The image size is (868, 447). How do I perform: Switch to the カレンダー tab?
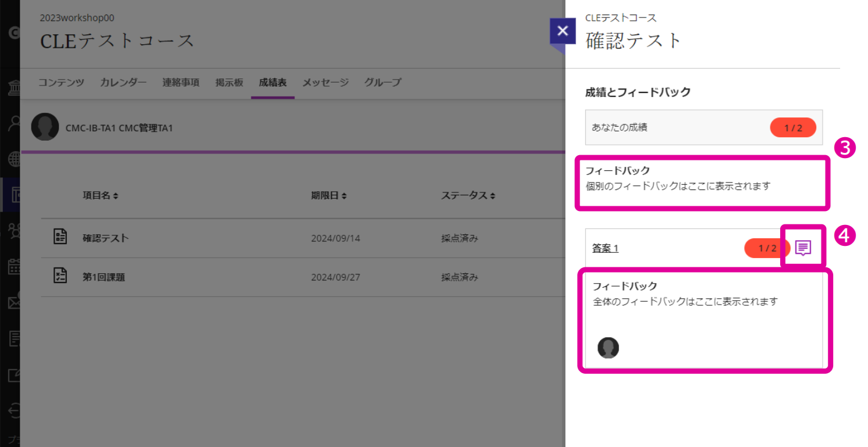tap(123, 83)
